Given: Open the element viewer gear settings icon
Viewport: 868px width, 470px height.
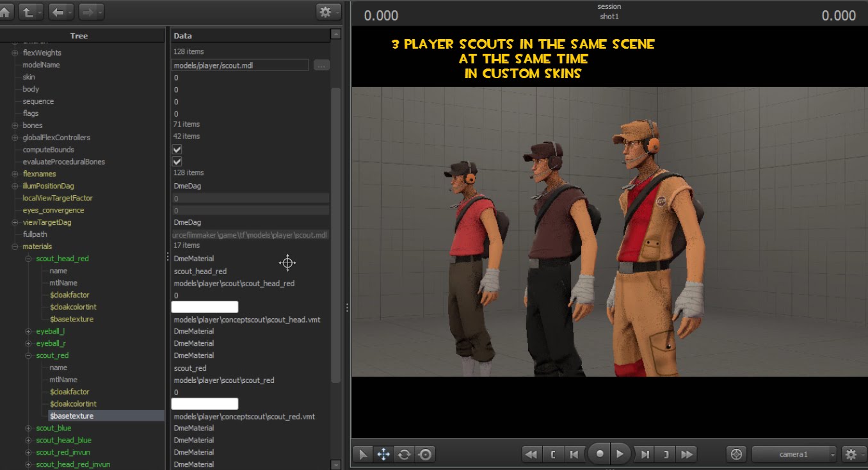Looking at the screenshot, I should click(x=326, y=11).
